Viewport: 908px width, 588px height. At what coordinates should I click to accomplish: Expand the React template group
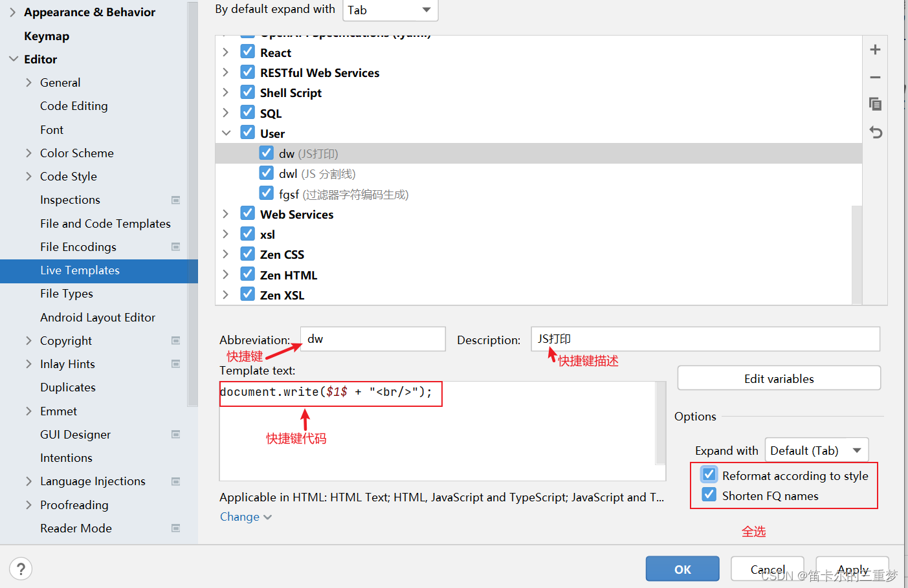coord(225,52)
